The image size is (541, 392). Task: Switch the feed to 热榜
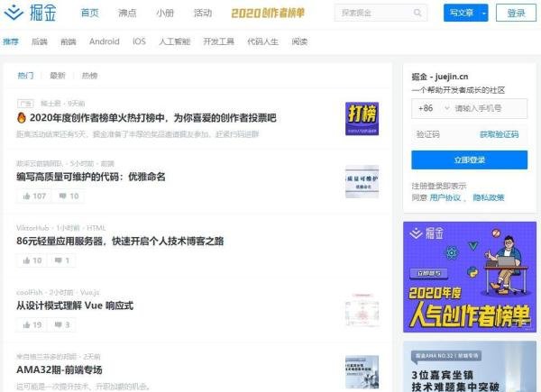(x=89, y=76)
